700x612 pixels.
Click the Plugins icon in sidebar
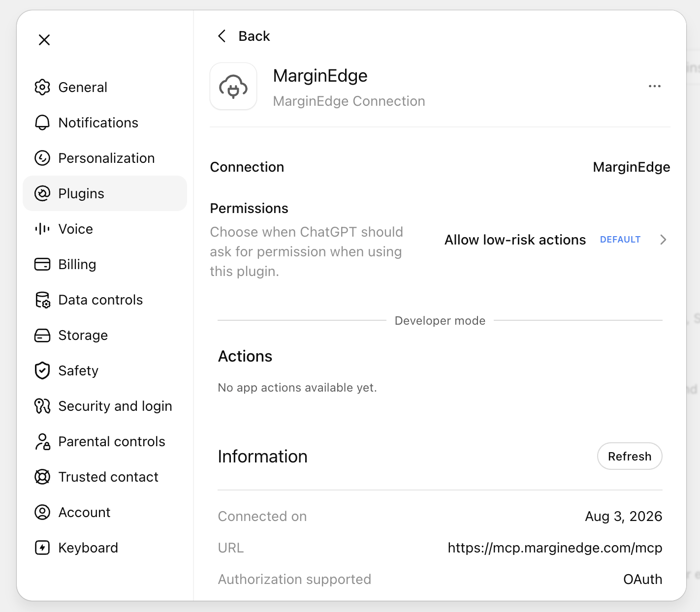pos(42,193)
